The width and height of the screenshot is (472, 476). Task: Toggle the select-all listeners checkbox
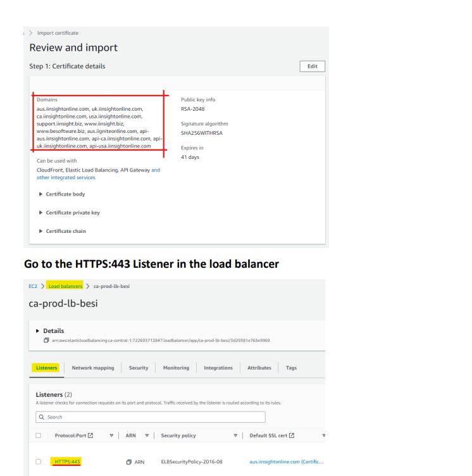pos(38,435)
